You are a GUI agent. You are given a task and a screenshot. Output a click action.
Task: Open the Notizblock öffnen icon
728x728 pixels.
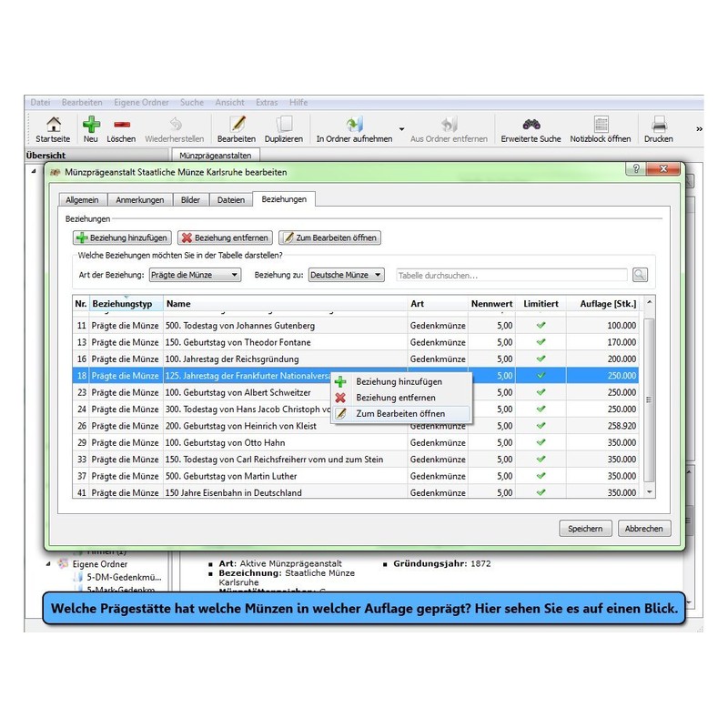601,125
